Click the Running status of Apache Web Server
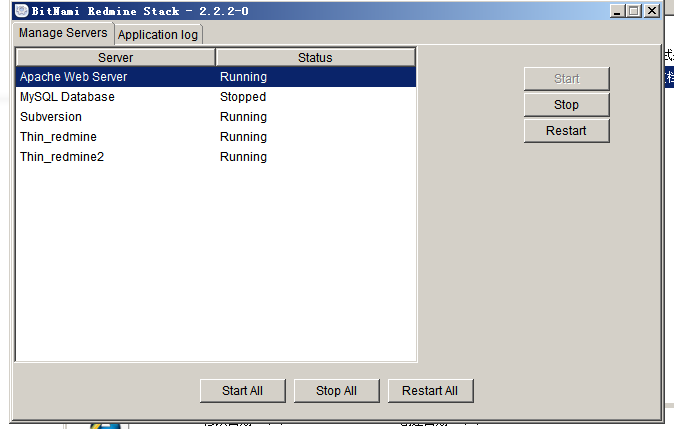This screenshot has height=429, width=674. tap(243, 77)
